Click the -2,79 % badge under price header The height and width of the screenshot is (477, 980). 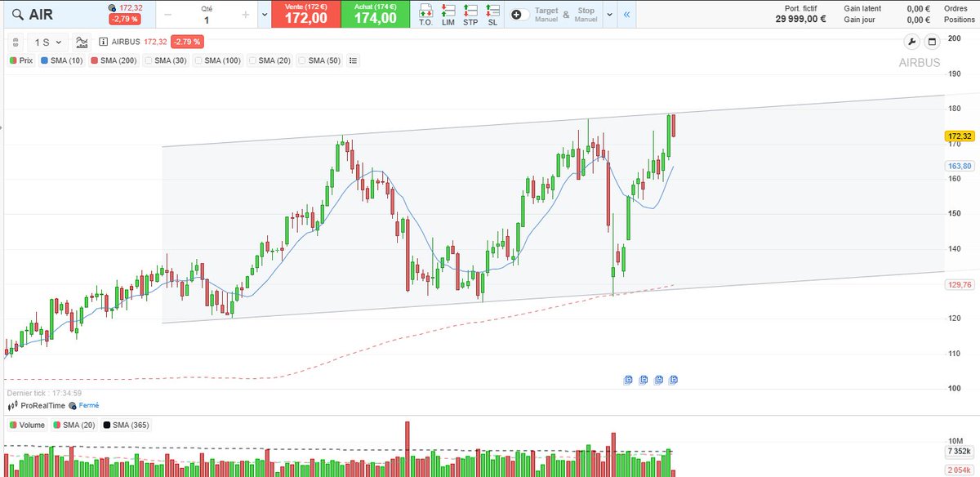(x=124, y=20)
